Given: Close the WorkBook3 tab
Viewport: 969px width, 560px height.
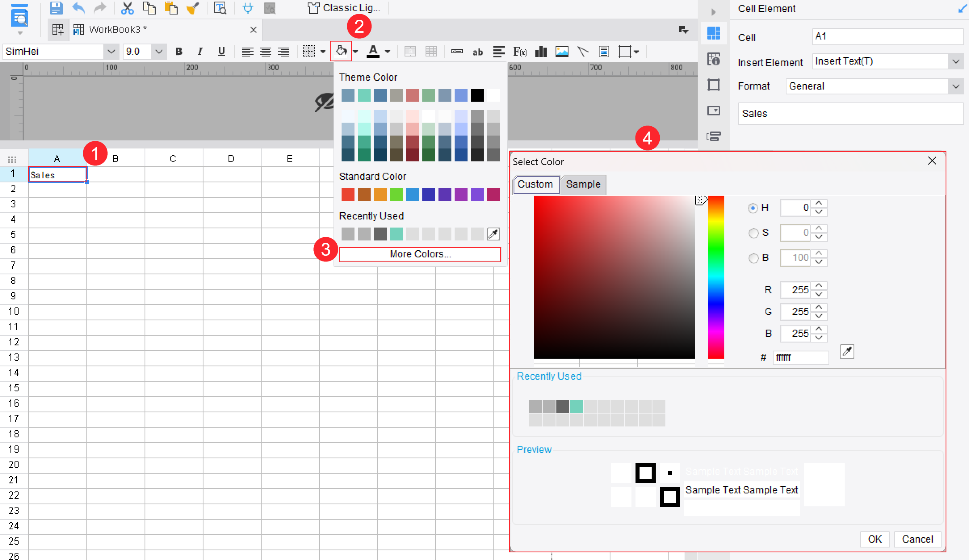Looking at the screenshot, I should click(254, 30).
